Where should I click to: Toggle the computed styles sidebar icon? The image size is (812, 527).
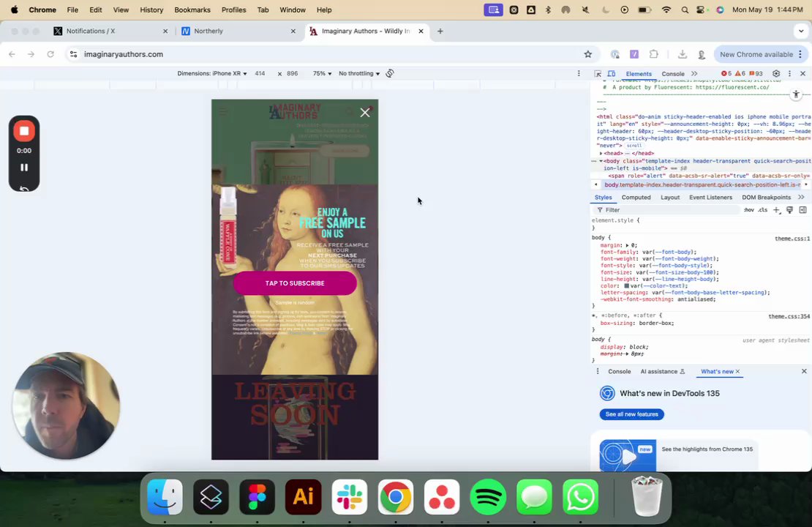coord(802,210)
